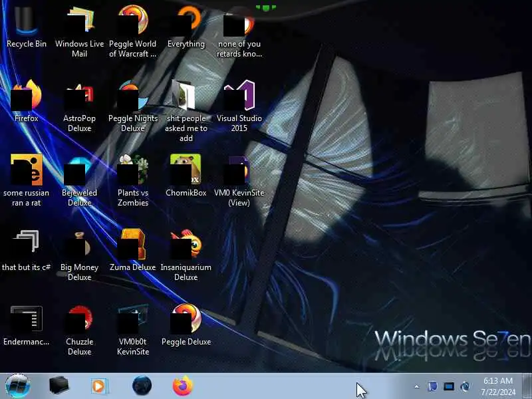Click the blue swirl tray icon
Viewport: 532px width, 399px height.
[465, 386]
